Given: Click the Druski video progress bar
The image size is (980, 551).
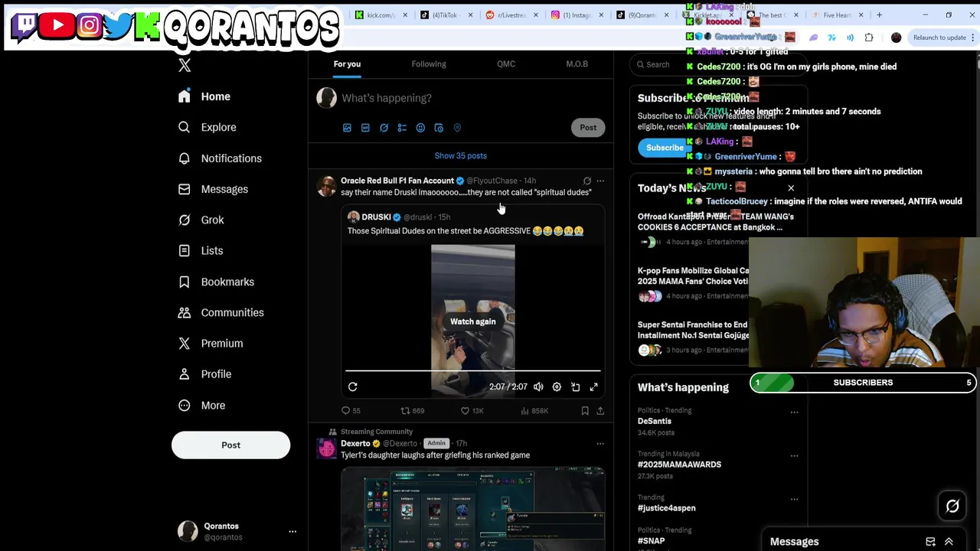Looking at the screenshot, I should 473,372.
